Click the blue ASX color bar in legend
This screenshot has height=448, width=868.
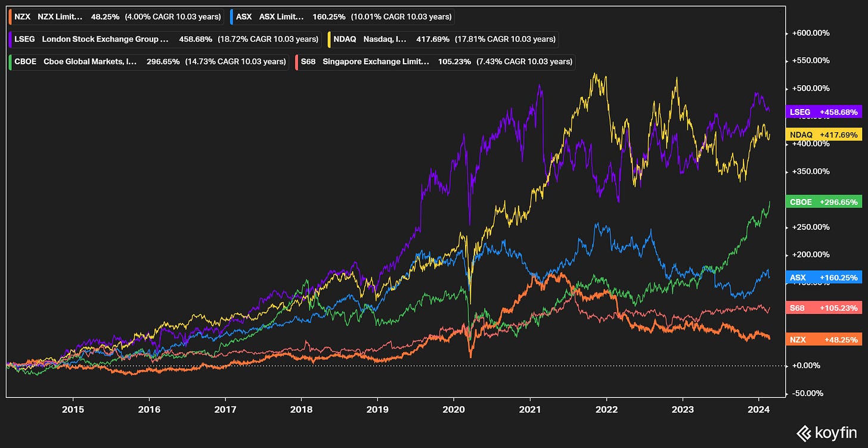pos(232,17)
